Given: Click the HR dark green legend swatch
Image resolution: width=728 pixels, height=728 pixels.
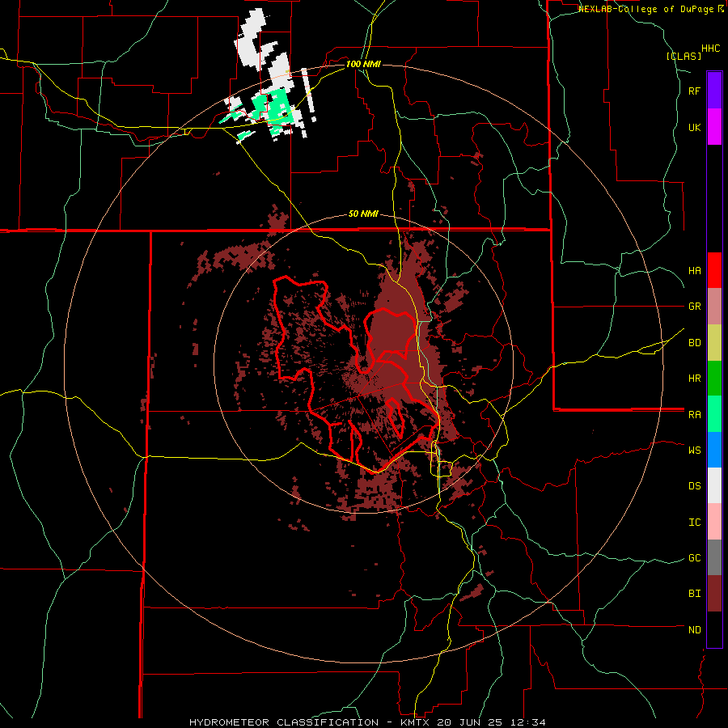Looking at the screenshot, I should point(714,379).
